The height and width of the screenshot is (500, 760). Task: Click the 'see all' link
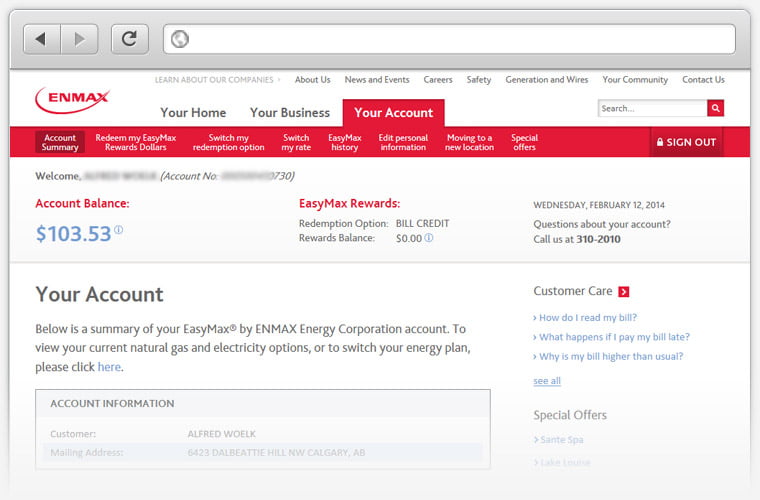tap(547, 381)
